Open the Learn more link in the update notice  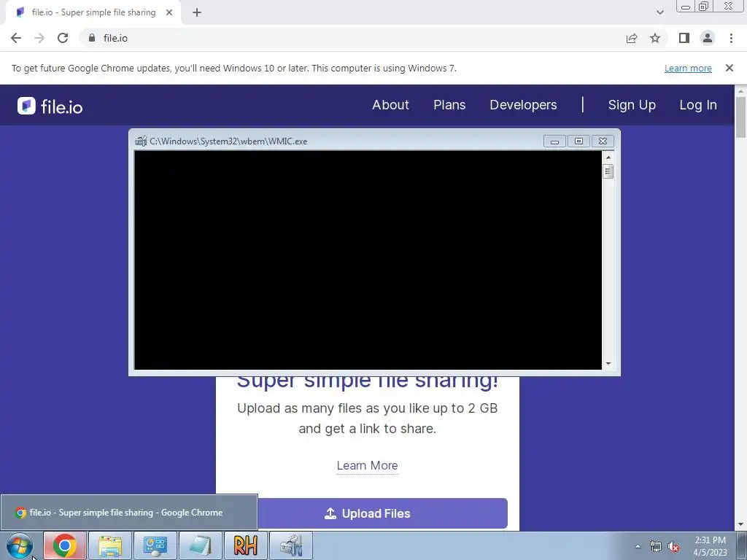(688, 68)
